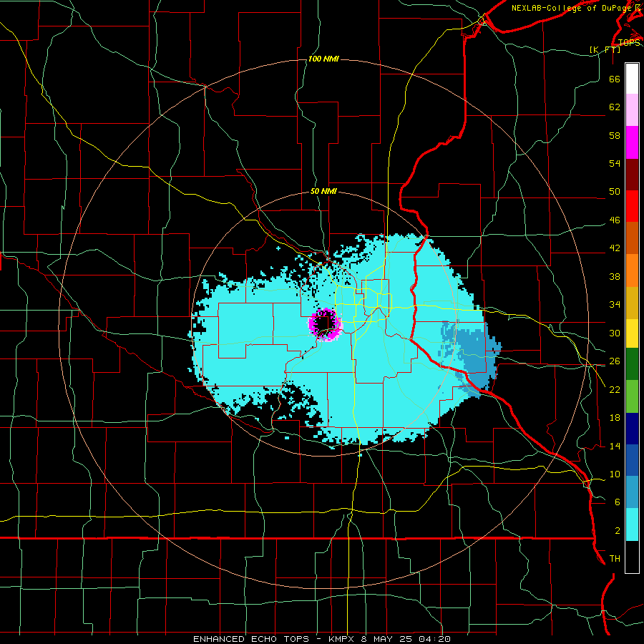Click the KMPX station identifier
This screenshot has width=644, height=644.
tap(343, 639)
